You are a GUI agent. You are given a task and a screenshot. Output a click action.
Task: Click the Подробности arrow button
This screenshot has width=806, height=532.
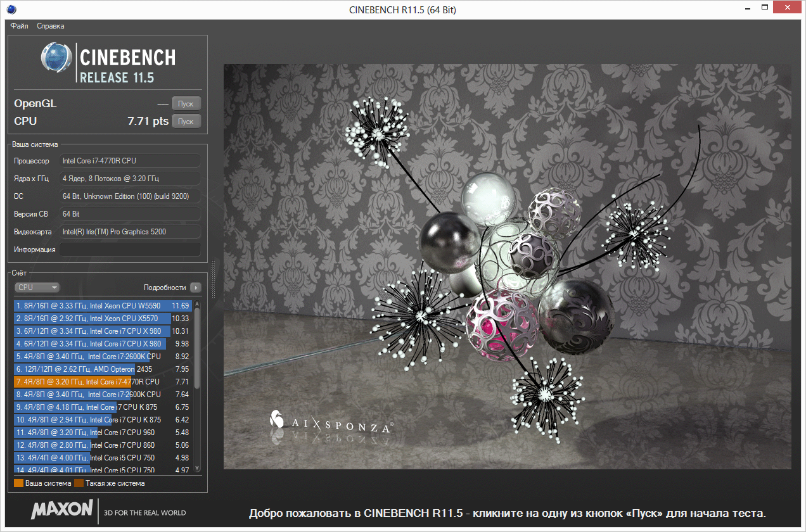coord(196,288)
